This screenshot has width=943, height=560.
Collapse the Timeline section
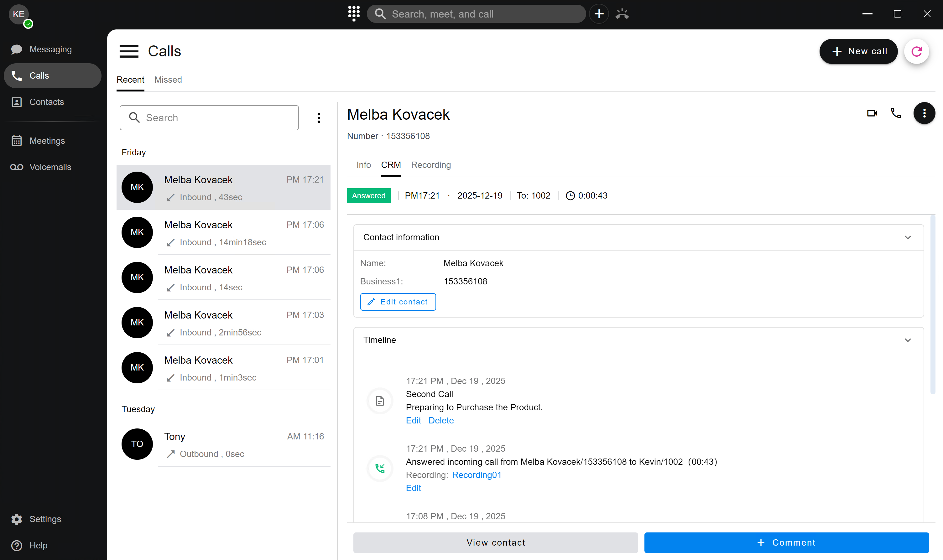908,340
